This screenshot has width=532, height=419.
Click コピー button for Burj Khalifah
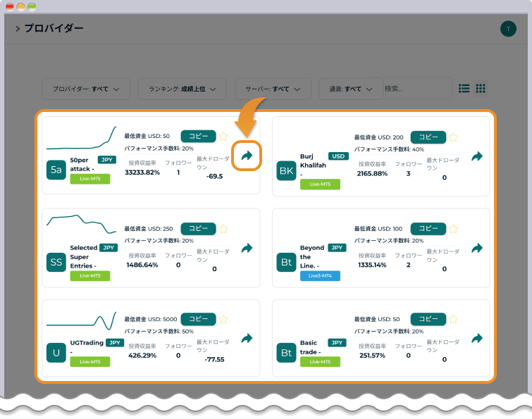(x=428, y=137)
